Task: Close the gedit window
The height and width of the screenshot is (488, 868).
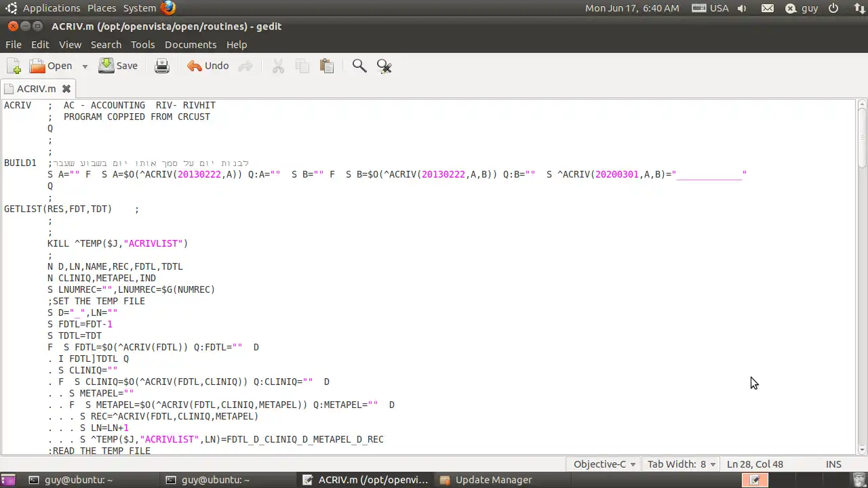Action: click(13, 26)
